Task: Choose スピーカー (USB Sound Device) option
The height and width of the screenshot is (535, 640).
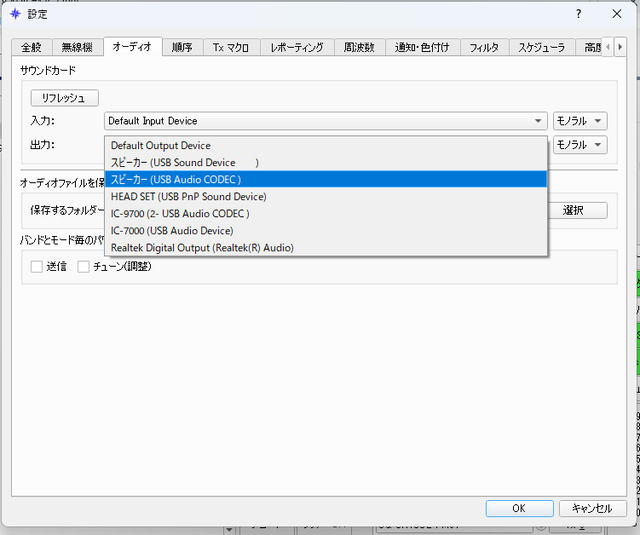Action: [x=326, y=162]
